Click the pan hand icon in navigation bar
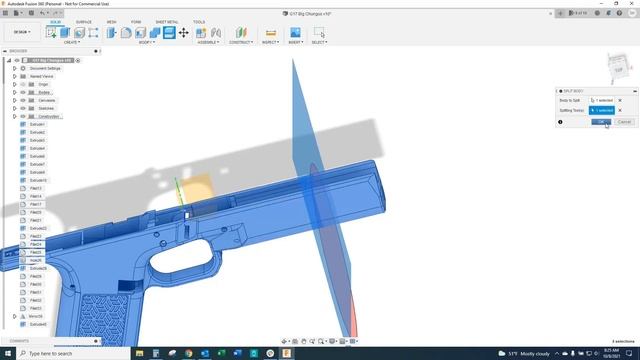 pos(304,341)
